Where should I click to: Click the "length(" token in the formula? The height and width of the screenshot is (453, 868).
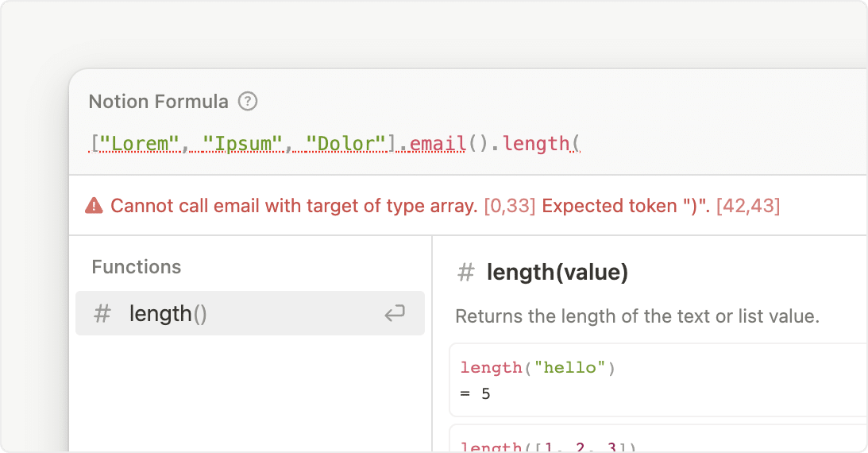click(x=542, y=144)
